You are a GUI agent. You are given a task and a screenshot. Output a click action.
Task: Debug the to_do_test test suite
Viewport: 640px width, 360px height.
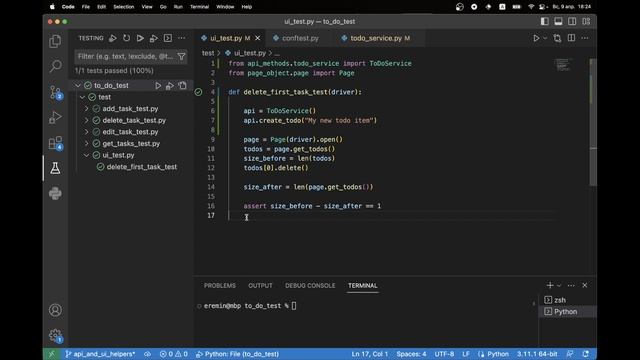(x=170, y=86)
